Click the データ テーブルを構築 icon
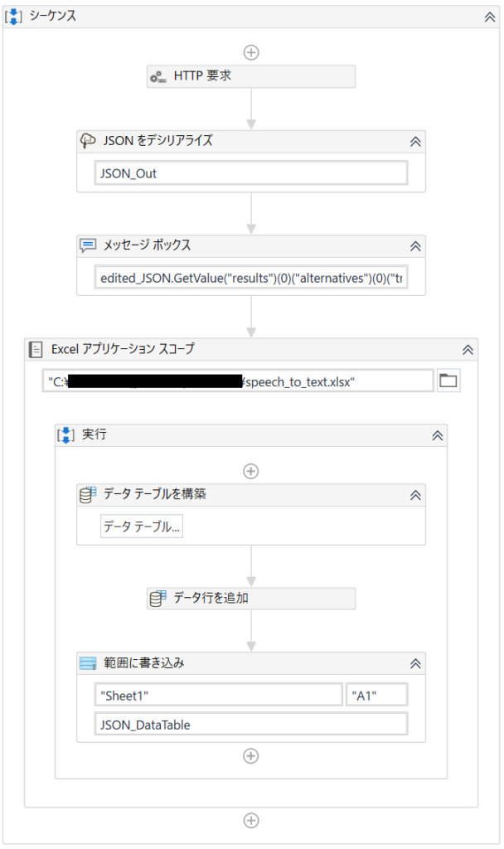The height and width of the screenshot is (849, 504). click(88, 494)
